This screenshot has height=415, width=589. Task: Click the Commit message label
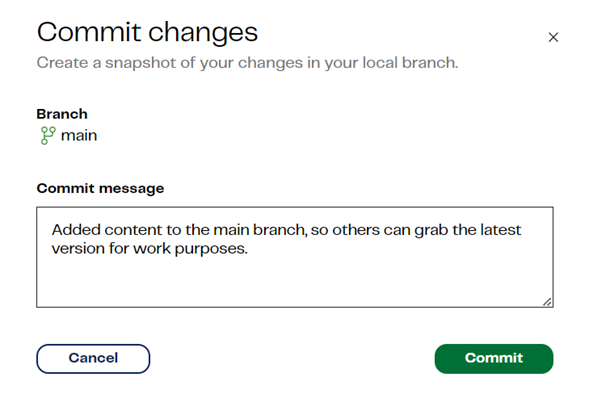tap(100, 188)
